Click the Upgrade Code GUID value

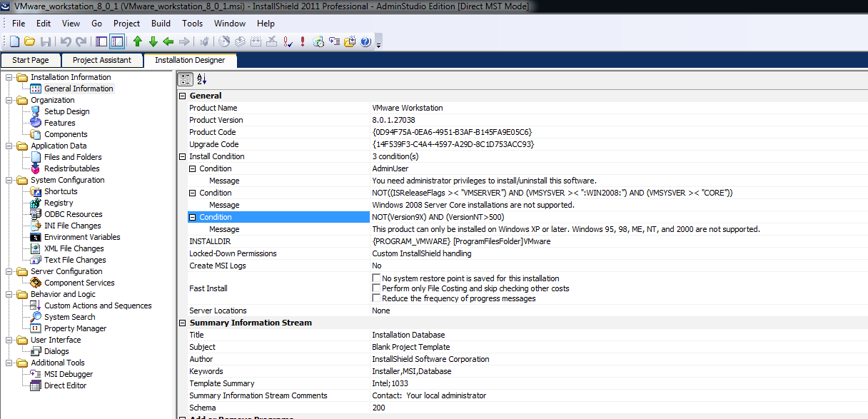453,144
